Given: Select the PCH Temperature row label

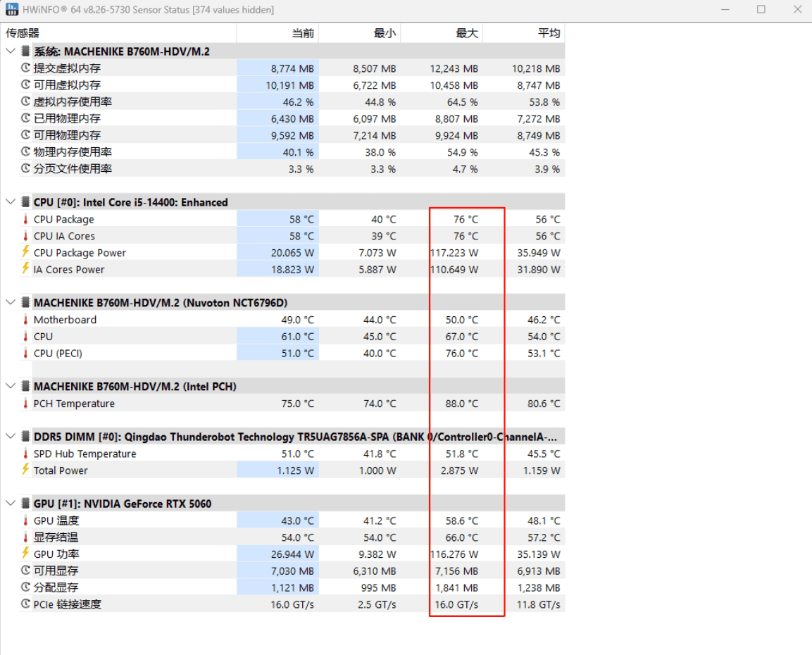Looking at the screenshot, I should coord(74,404).
